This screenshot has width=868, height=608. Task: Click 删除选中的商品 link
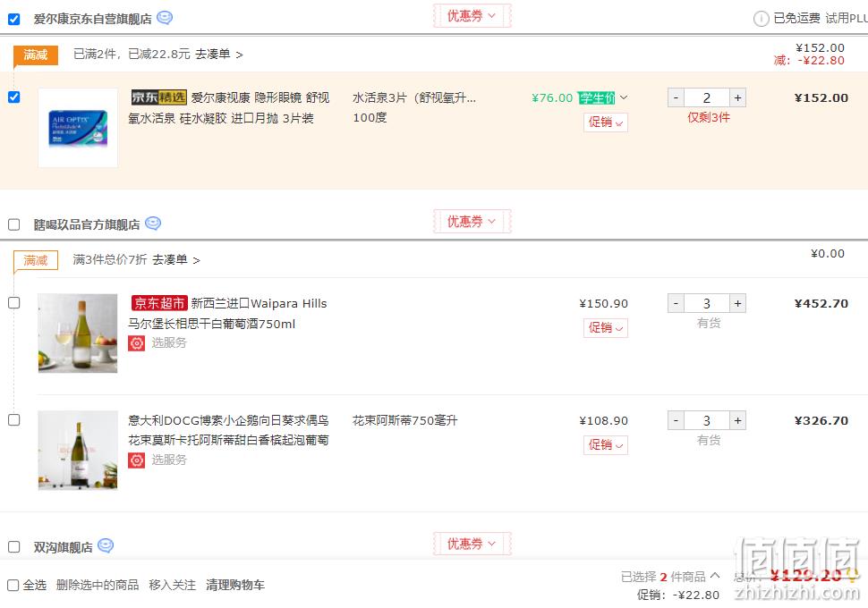coord(98,585)
